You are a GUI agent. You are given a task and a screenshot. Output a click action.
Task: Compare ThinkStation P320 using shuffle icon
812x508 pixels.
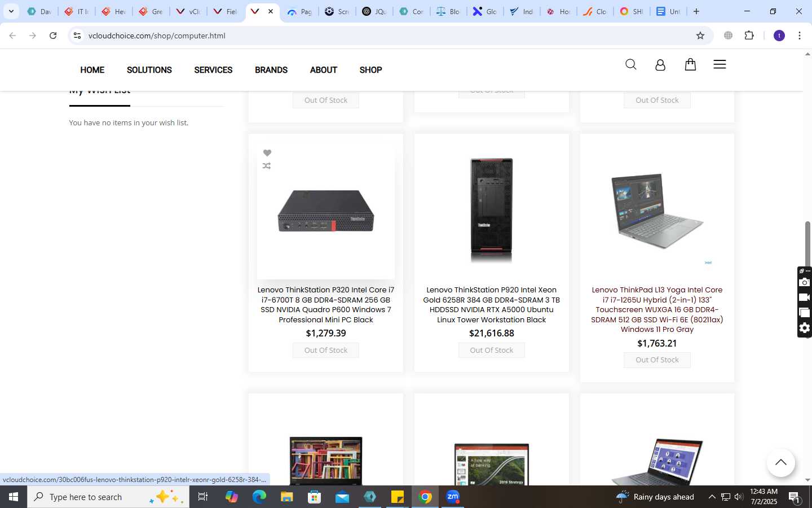pyautogui.click(x=267, y=166)
